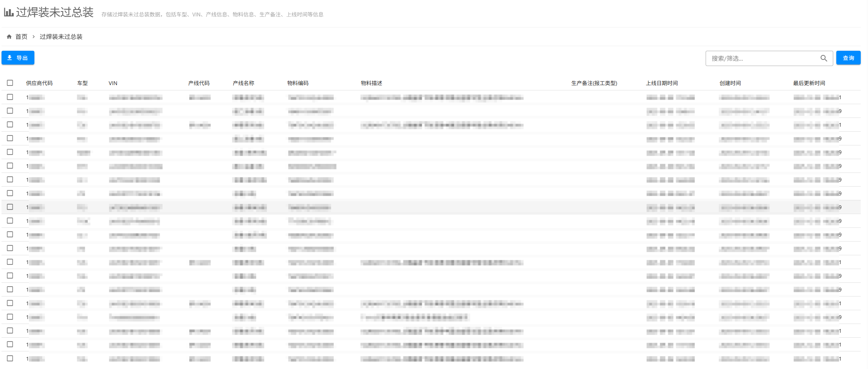The image size is (868, 369).
Task: Click the 最后更新时间 column header
Action: (809, 83)
